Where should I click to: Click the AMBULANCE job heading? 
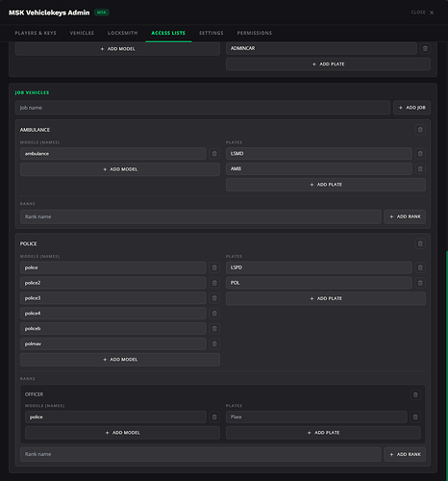[x=35, y=130]
